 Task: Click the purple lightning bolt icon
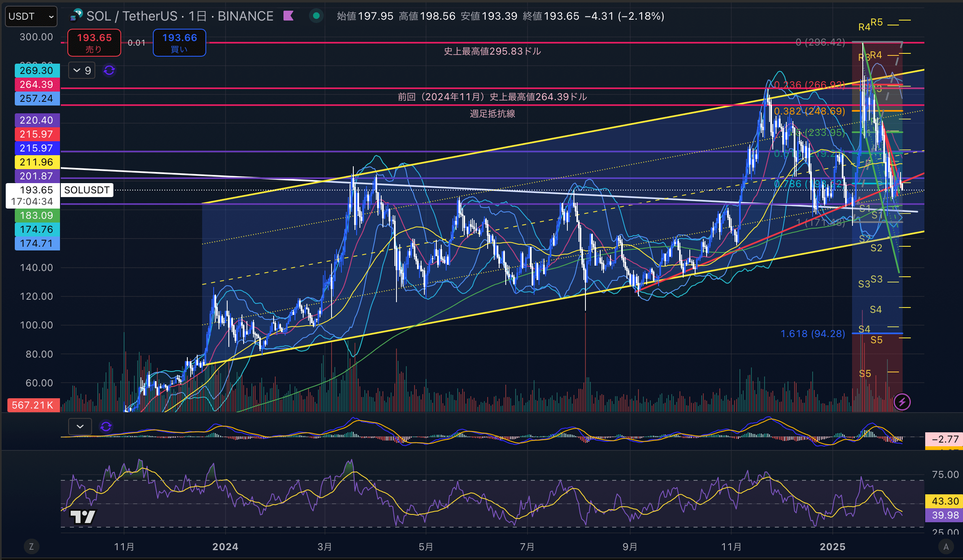coord(902,402)
